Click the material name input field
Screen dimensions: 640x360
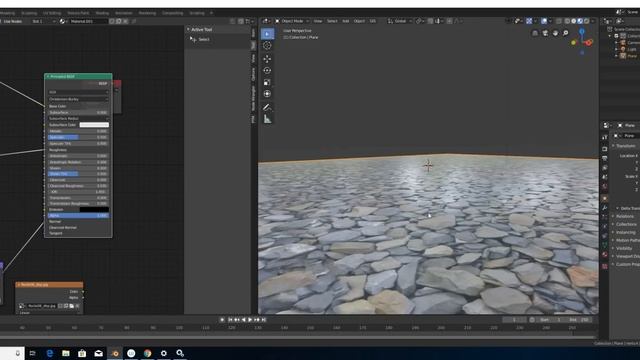pos(88,21)
